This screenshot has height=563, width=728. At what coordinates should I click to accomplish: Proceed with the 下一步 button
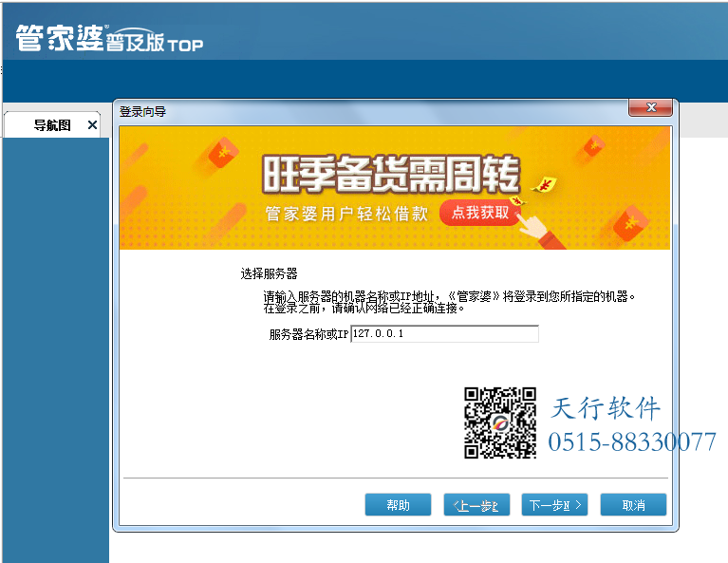[555, 504]
